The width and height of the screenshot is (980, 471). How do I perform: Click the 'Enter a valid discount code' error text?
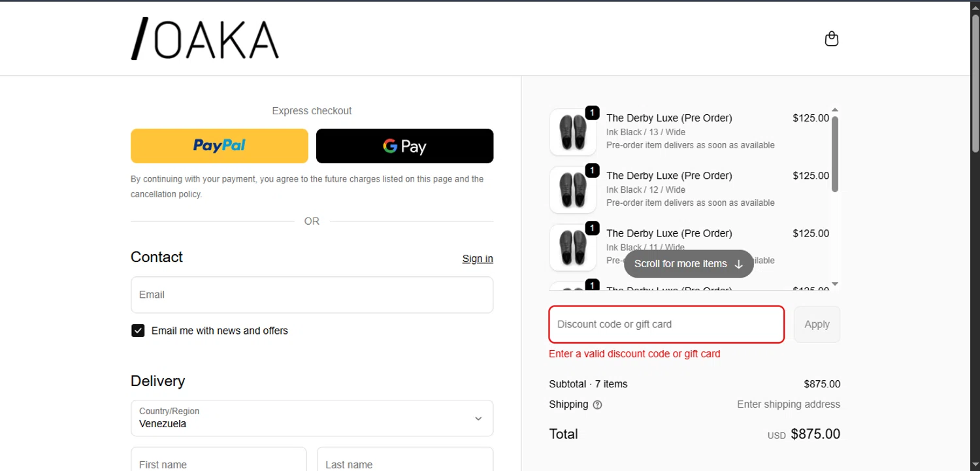pyautogui.click(x=634, y=354)
